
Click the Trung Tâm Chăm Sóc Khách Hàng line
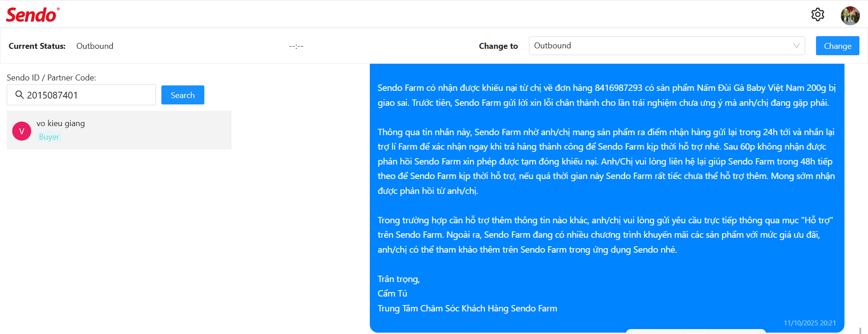tap(467, 308)
